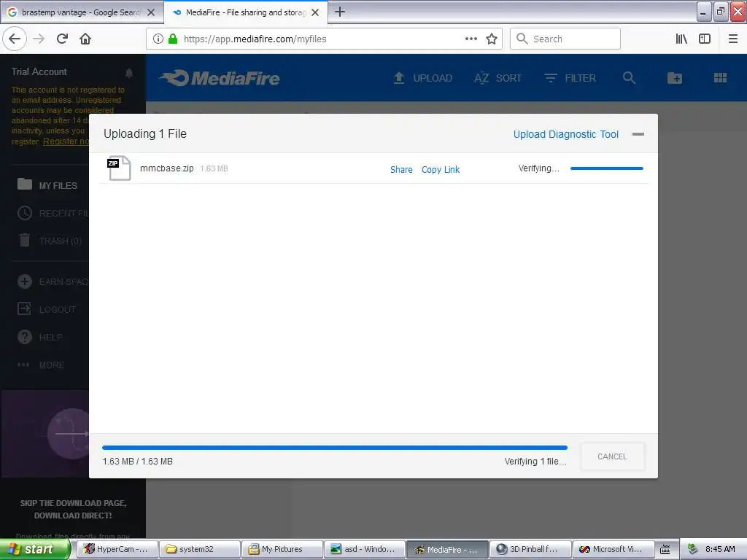Click Copy Link for mmcbase.zip
This screenshot has height=560, width=747.
click(x=440, y=169)
